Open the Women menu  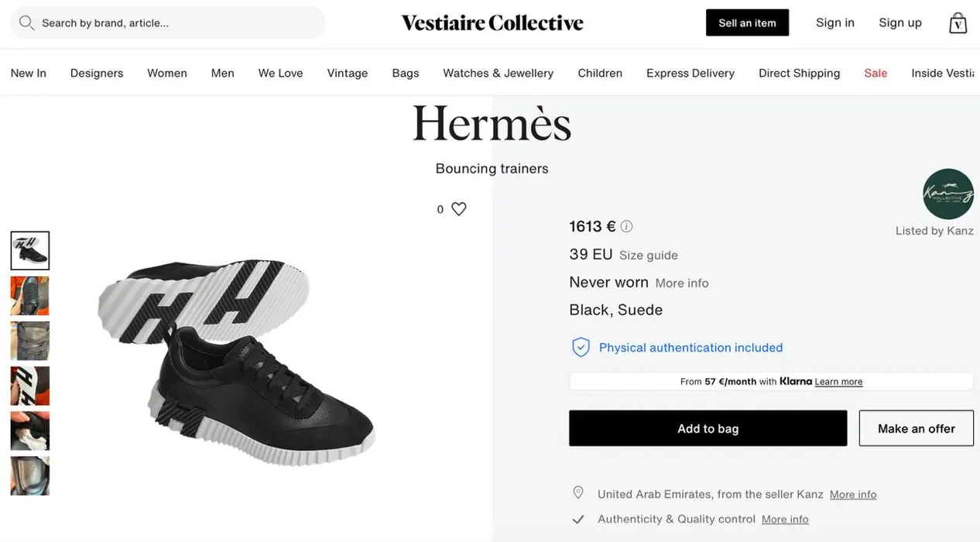[167, 73]
